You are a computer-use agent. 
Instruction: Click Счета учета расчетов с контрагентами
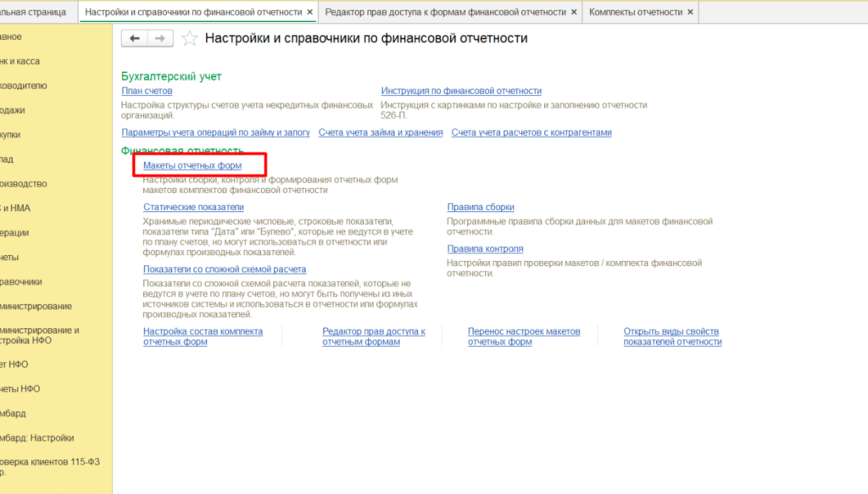click(x=531, y=133)
